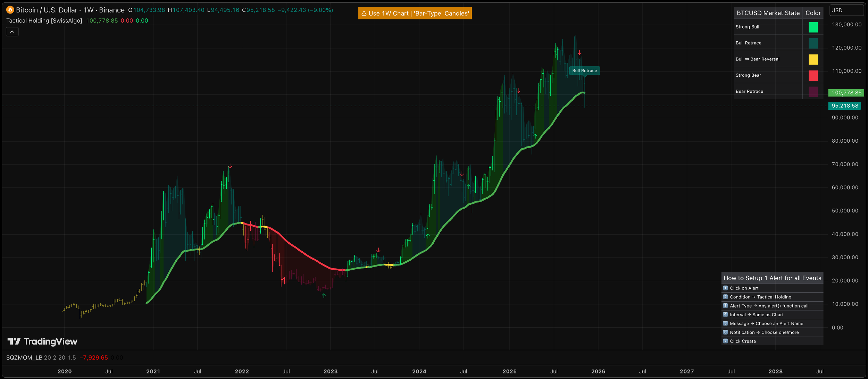Open the USD currency selector
Screen dimensions: 868x379
pyautogui.click(x=846, y=10)
